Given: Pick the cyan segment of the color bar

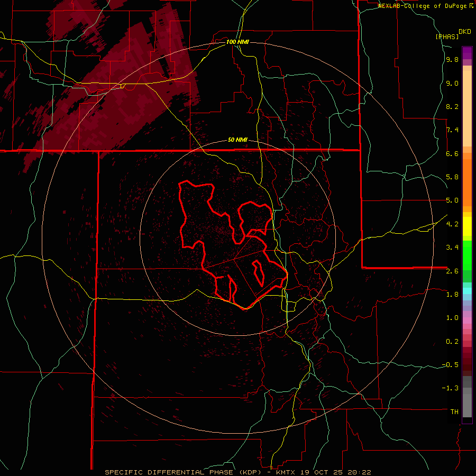Looking at the screenshot, I should 467,291.
